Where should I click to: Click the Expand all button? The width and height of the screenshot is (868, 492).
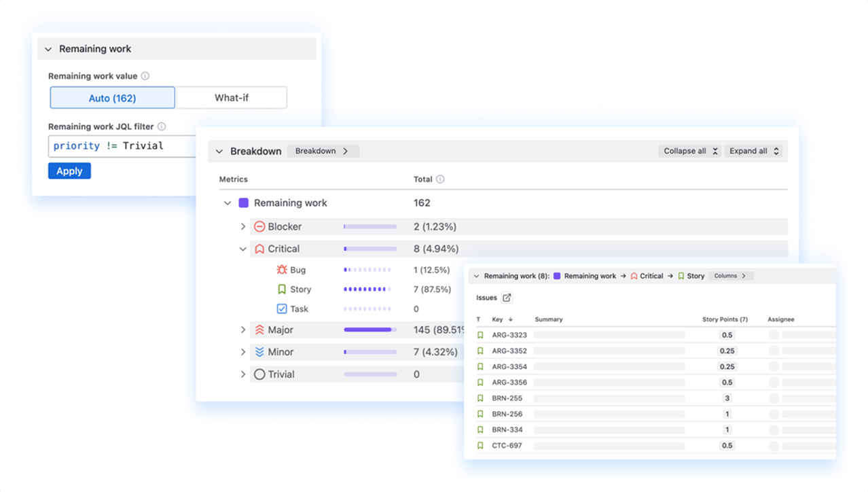click(754, 151)
